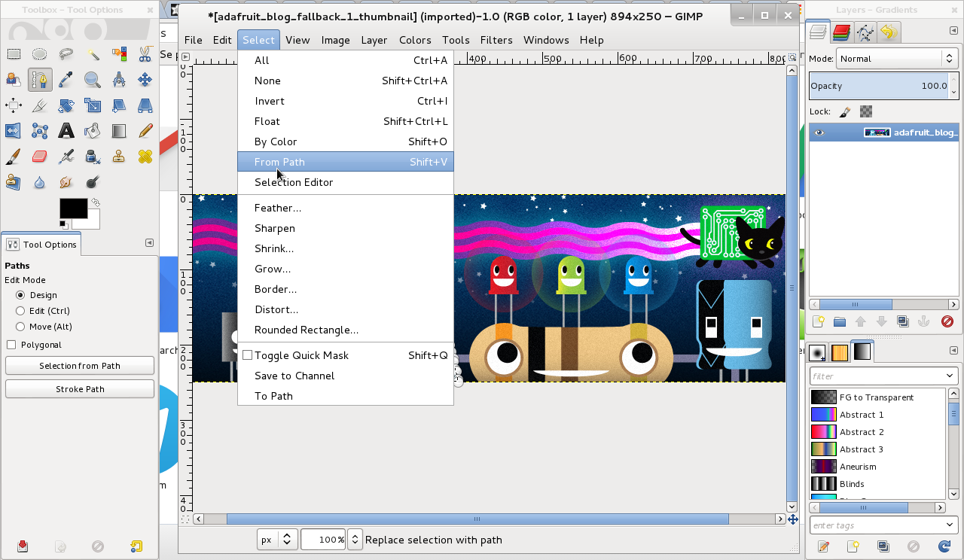The height and width of the screenshot is (560, 964).
Task: Open the px units dropdown in status bar
Action: point(277,540)
